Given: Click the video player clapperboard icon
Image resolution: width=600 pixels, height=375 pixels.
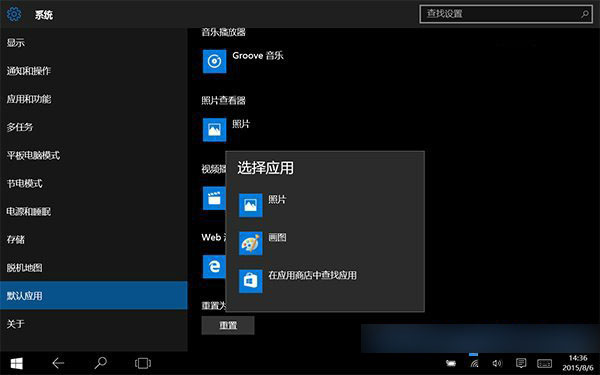Looking at the screenshot, I should point(214,198).
